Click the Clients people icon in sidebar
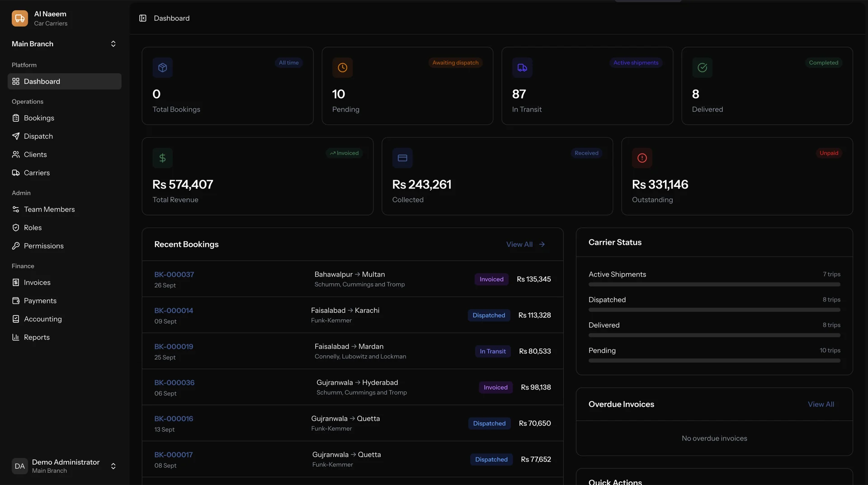868x485 pixels. pyautogui.click(x=16, y=155)
